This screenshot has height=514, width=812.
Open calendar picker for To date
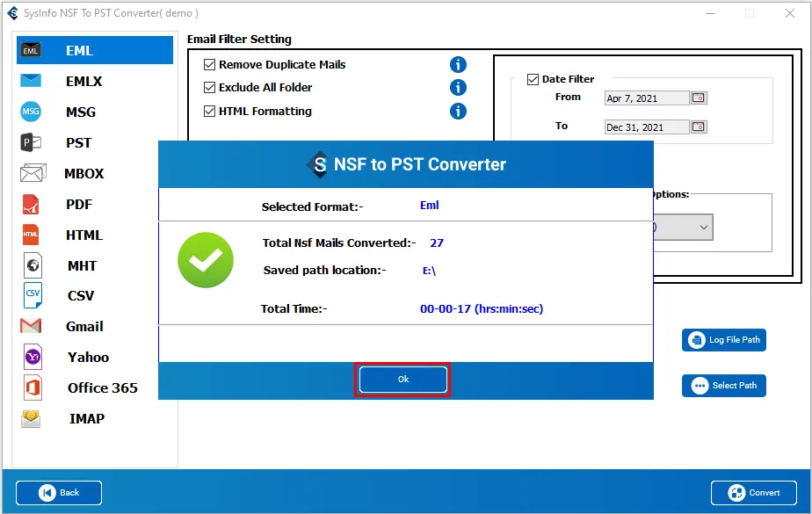(x=699, y=127)
